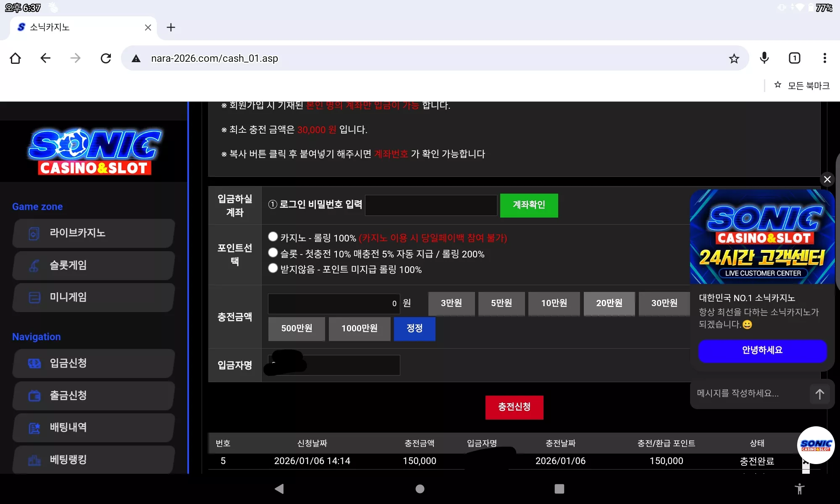Add 5만원 to charge amount
Screen dimensions: 840x504
point(501,303)
